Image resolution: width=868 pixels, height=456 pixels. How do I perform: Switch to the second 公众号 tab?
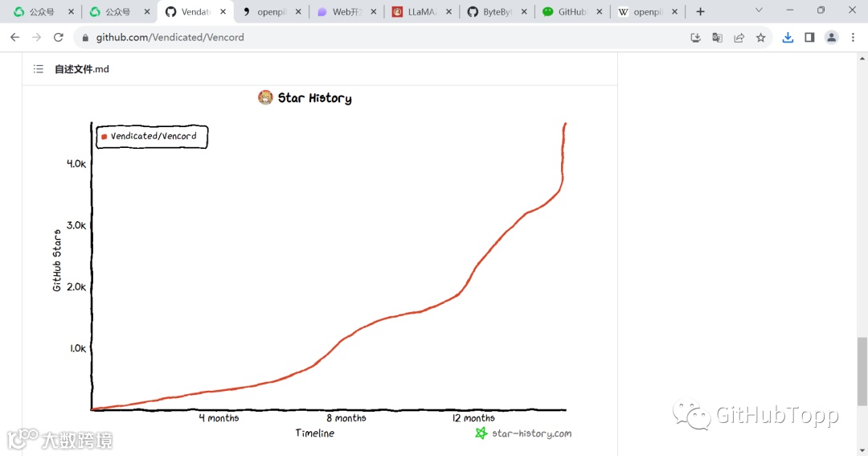(x=119, y=11)
